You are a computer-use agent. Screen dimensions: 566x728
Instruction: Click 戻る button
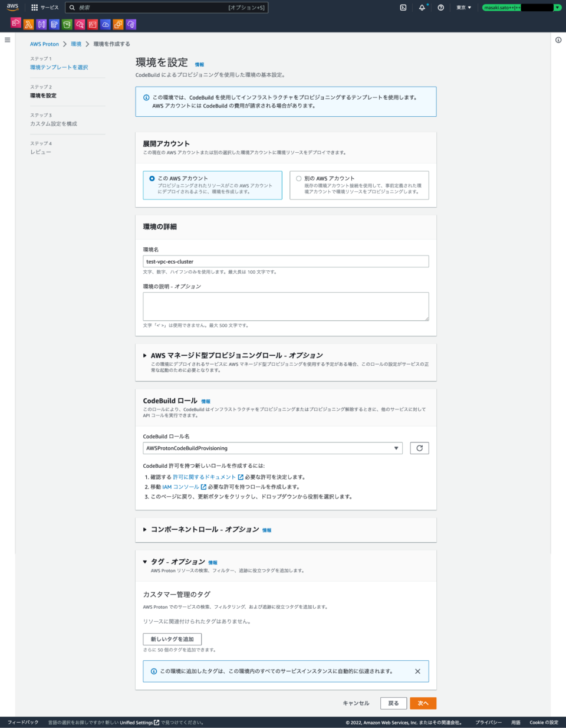click(x=393, y=703)
